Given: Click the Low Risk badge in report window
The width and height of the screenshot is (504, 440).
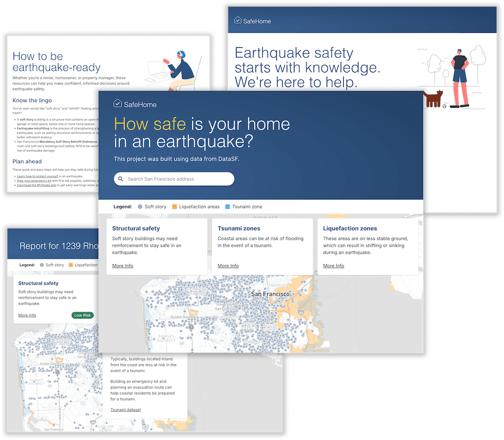Looking at the screenshot, I should pyautogui.click(x=83, y=315).
